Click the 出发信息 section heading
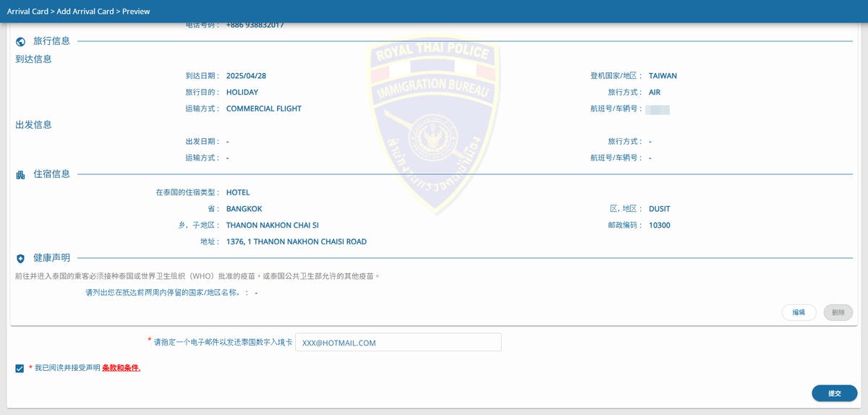 click(34, 124)
